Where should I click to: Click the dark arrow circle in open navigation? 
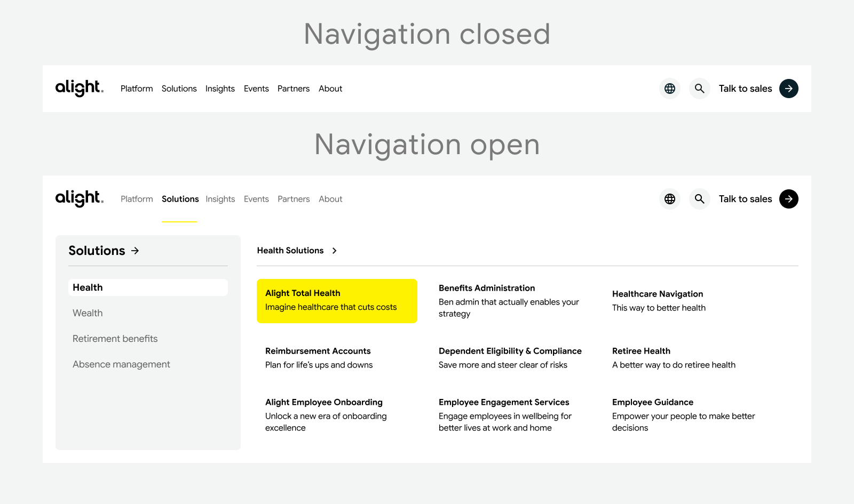pos(789,199)
